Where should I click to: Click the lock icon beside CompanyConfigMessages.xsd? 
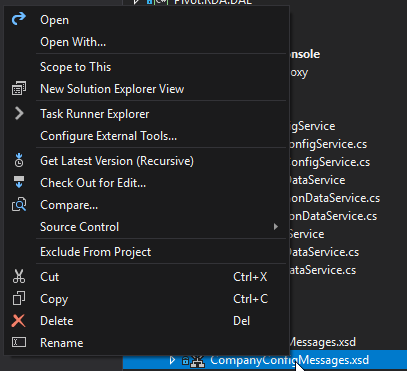(x=185, y=360)
